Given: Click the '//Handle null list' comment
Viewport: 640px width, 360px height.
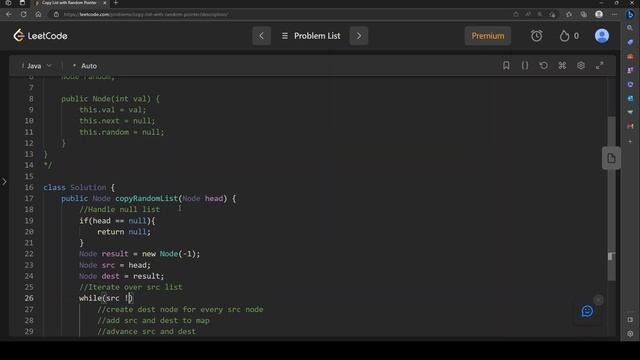Looking at the screenshot, I should [120, 209].
